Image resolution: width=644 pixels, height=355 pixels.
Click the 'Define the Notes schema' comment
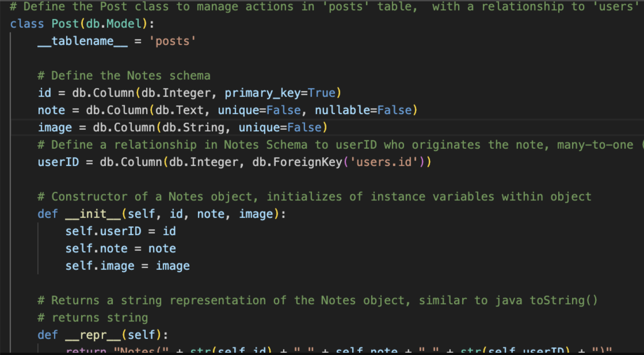point(124,75)
